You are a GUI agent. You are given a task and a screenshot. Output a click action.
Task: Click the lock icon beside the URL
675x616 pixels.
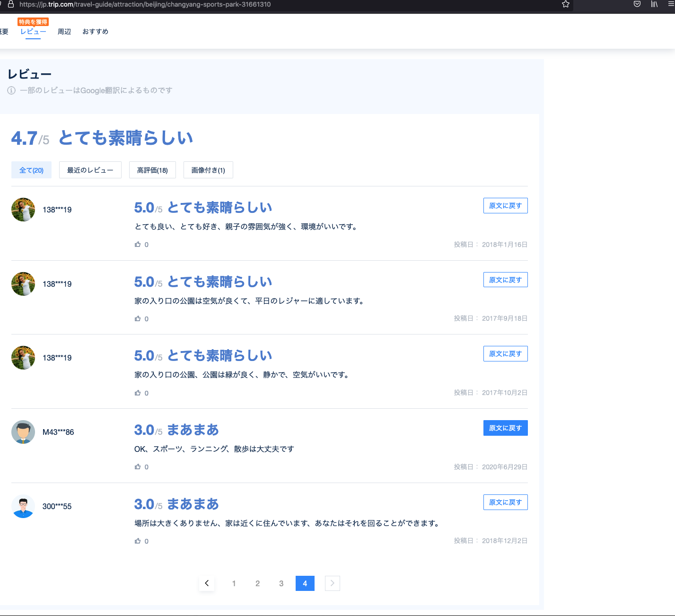tap(11, 4)
